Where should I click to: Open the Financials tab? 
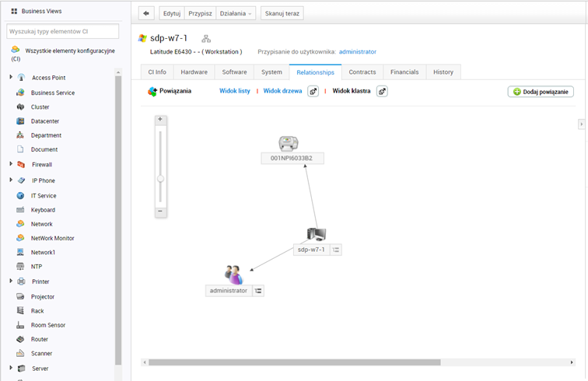[404, 72]
